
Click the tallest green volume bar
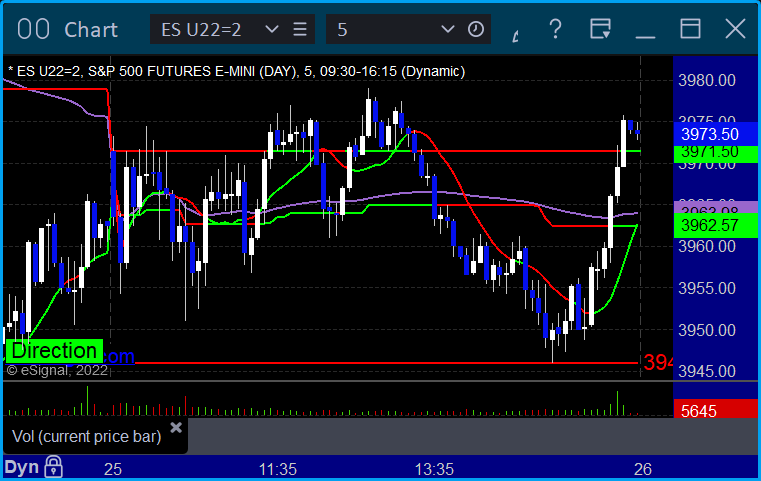tap(88, 401)
